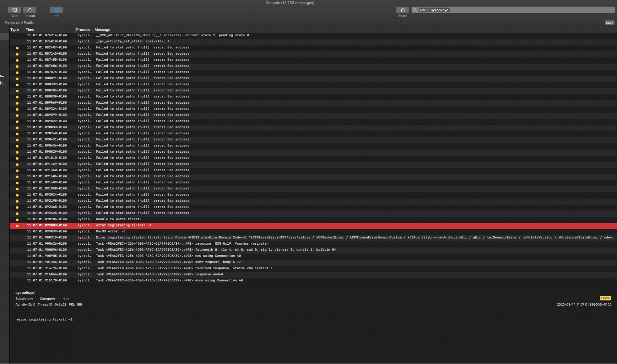Click the syspolicyd process name in details
617x364 pixels.
pyautogui.click(x=25, y=292)
